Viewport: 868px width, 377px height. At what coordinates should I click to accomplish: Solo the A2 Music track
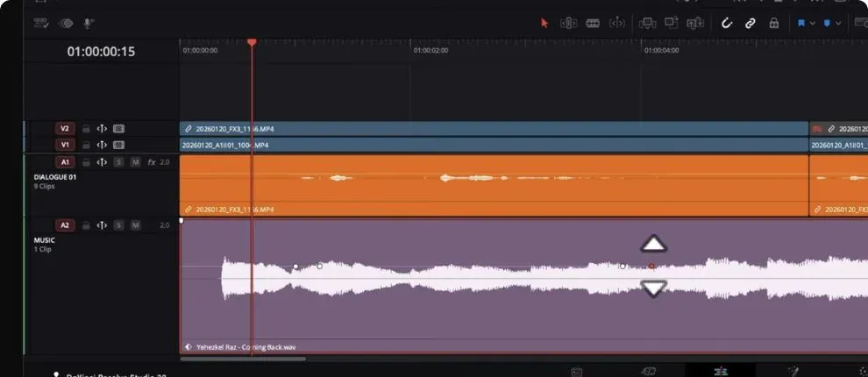coord(118,225)
